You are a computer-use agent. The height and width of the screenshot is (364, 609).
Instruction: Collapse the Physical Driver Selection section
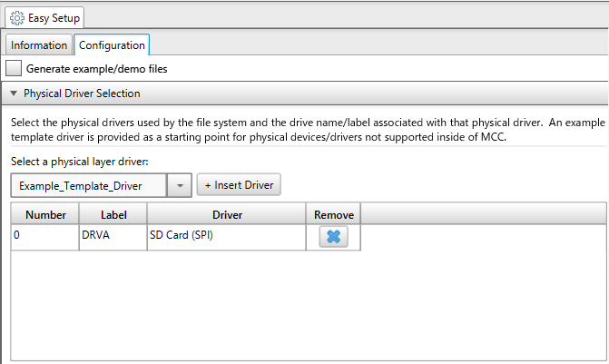pyautogui.click(x=14, y=93)
